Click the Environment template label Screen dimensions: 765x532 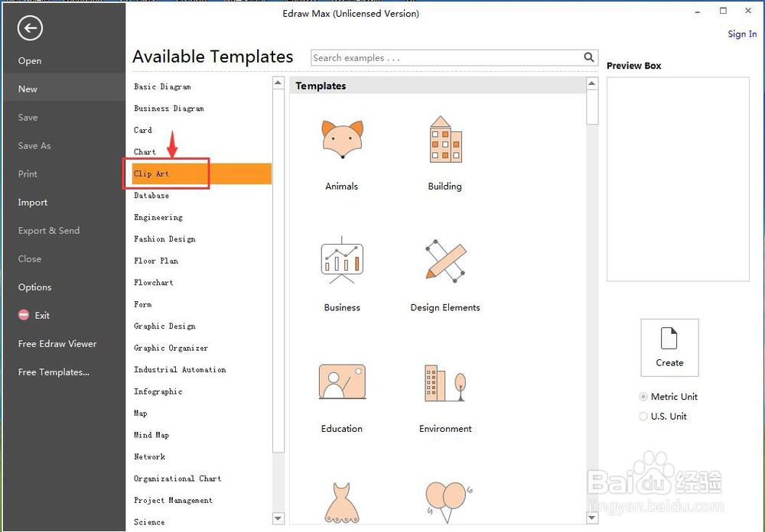pos(445,429)
